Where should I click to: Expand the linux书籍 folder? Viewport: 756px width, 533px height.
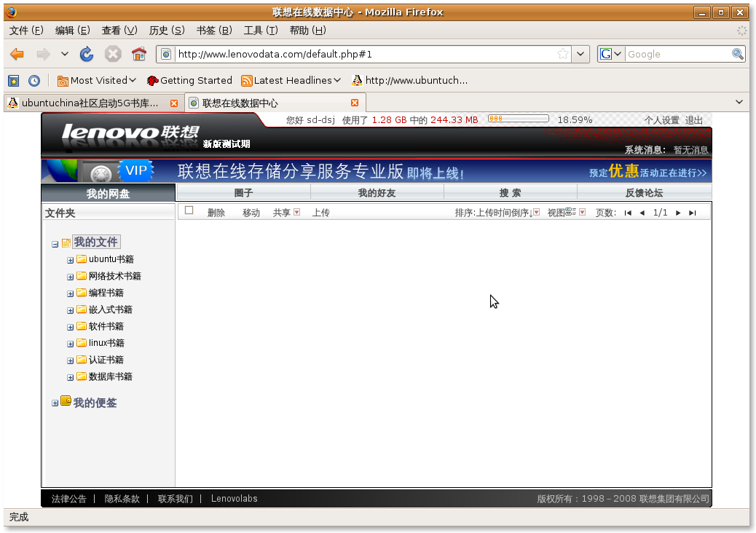71,344
